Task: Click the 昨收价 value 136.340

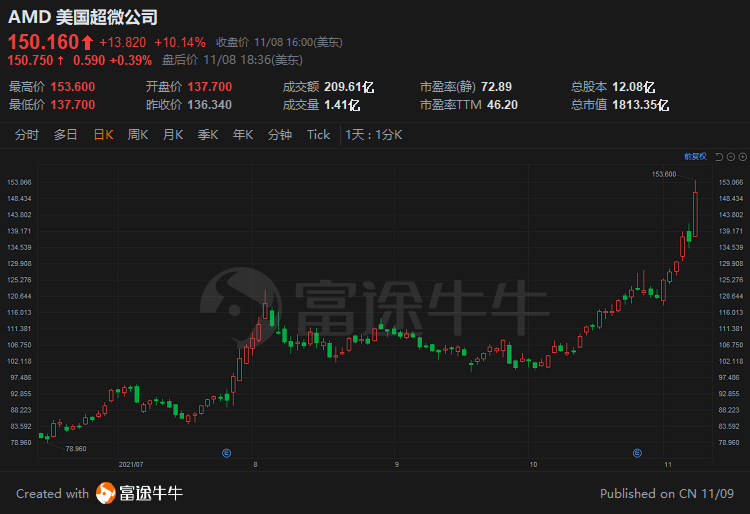Action: point(210,104)
